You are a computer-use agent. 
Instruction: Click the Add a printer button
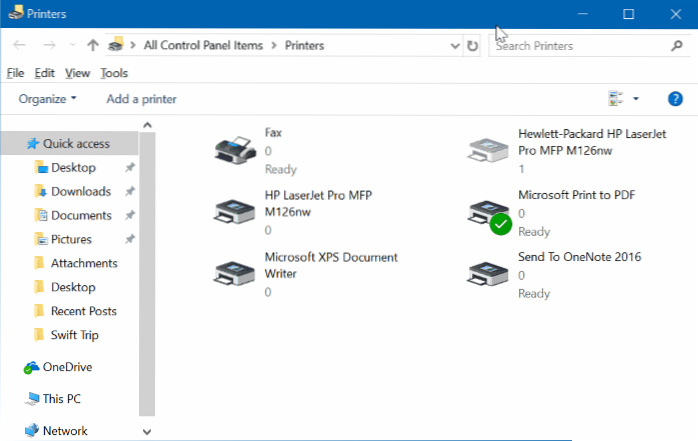point(142,99)
